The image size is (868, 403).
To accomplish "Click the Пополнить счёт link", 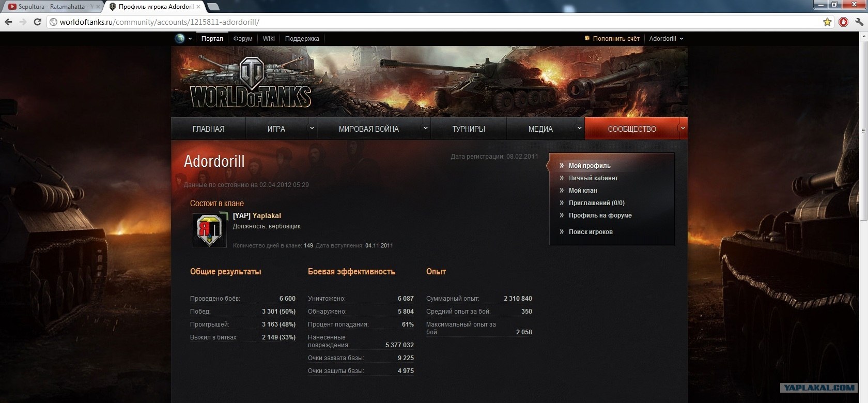I will 616,39.
